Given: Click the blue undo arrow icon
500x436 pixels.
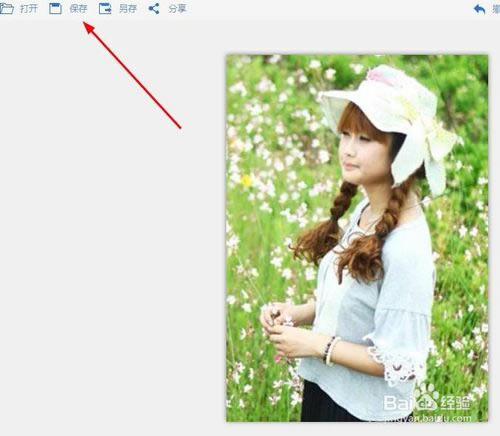Looking at the screenshot, I should (479, 9).
